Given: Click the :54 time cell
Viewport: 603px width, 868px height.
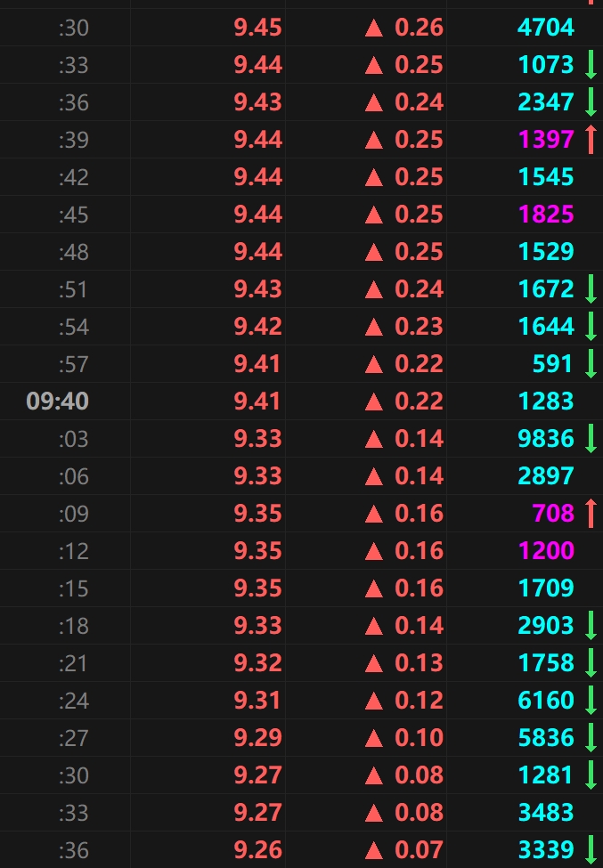Looking at the screenshot, I should [74, 327].
